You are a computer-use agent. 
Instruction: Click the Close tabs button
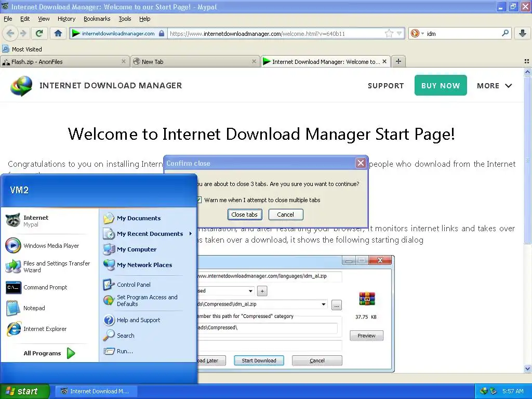(x=244, y=215)
